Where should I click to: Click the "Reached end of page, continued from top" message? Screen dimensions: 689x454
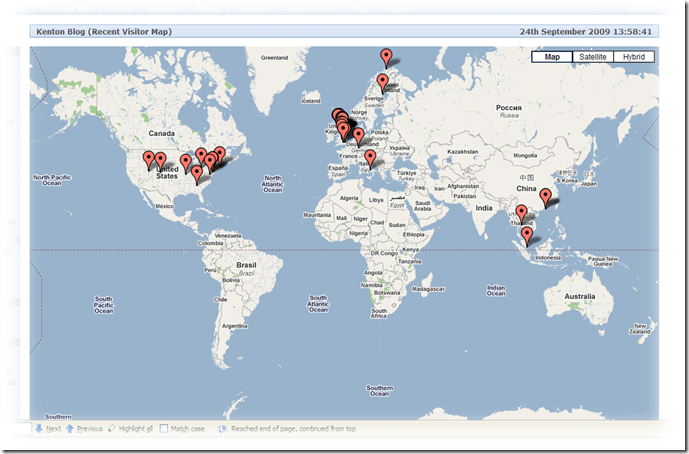[294, 429]
